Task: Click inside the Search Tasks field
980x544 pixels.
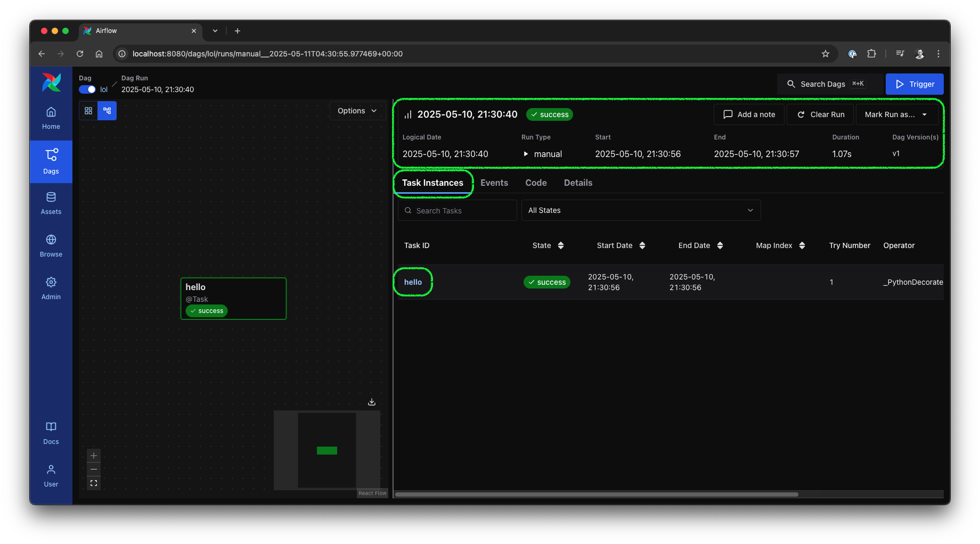Action: 457,210
